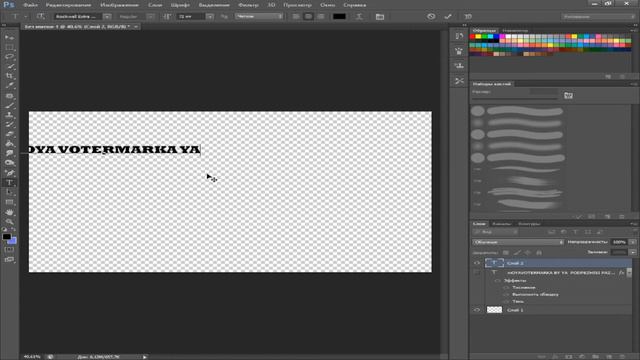Open the layer fill slider dropdown
Screen dimensions: 640x360
point(633,252)
